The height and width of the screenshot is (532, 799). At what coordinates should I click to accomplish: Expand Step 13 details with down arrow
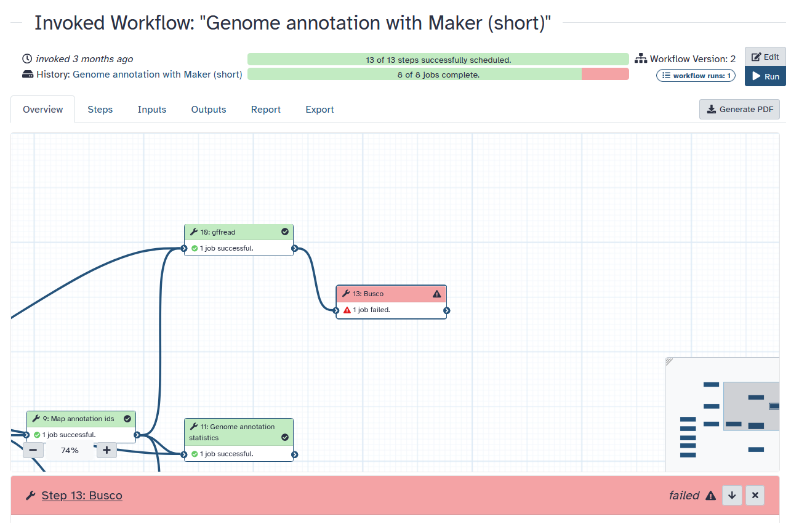tap(732, 495)
